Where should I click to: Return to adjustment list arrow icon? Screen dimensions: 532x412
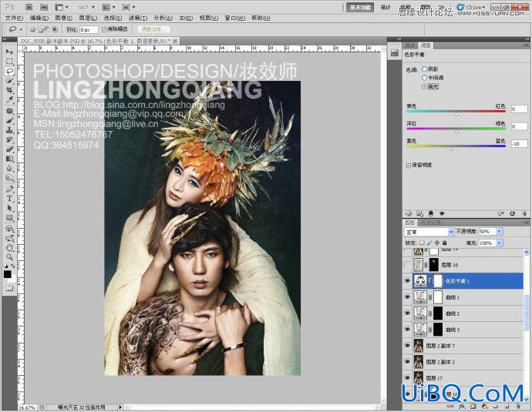pos(409,213)
